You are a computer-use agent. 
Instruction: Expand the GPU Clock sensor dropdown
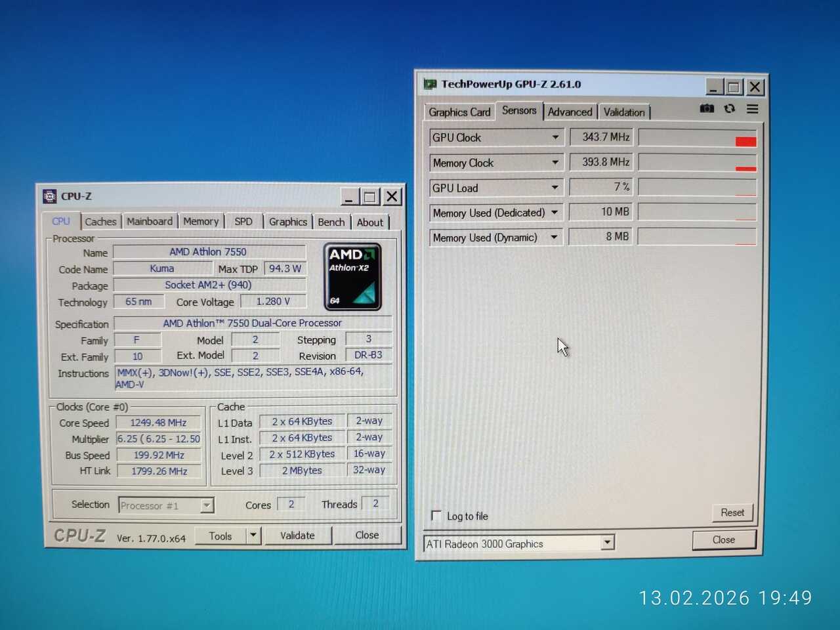[x=555, y=137]
